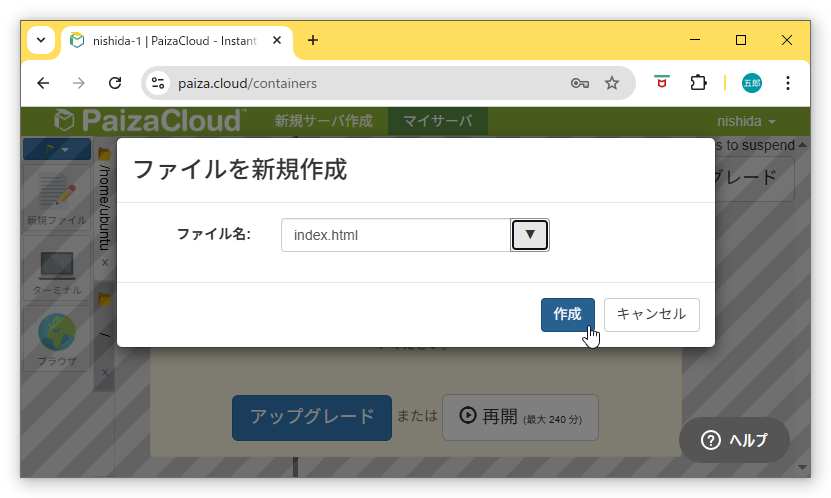This screenshot has height=498, width=831.
Task: Click the /home/ubuntu folder tab
Action: tap(104, 207)
